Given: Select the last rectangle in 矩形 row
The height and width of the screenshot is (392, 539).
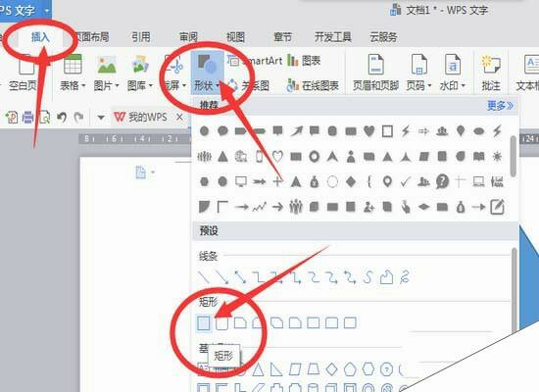Looking at the screenshot, I should pos(350,322).
